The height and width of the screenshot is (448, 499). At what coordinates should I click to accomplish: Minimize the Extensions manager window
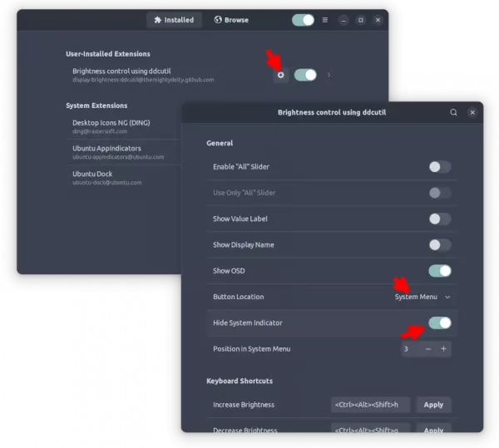[343, 20]
